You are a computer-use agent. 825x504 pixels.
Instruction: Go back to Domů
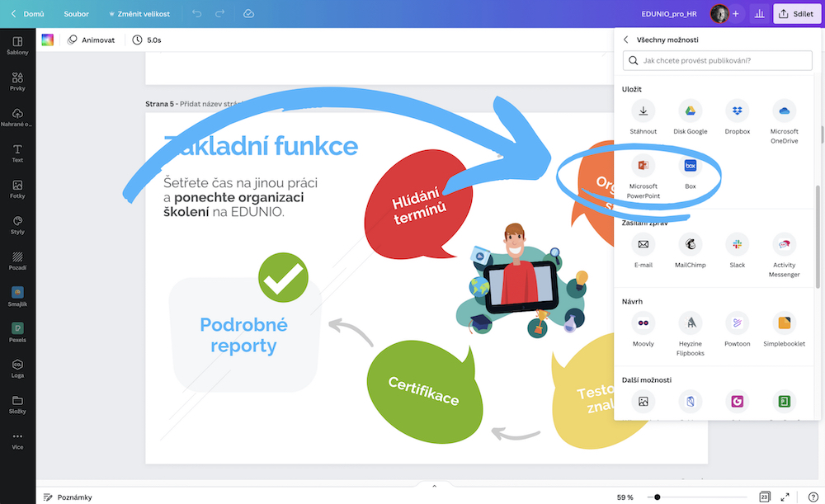pyautogui.click(x=28, y=14)
